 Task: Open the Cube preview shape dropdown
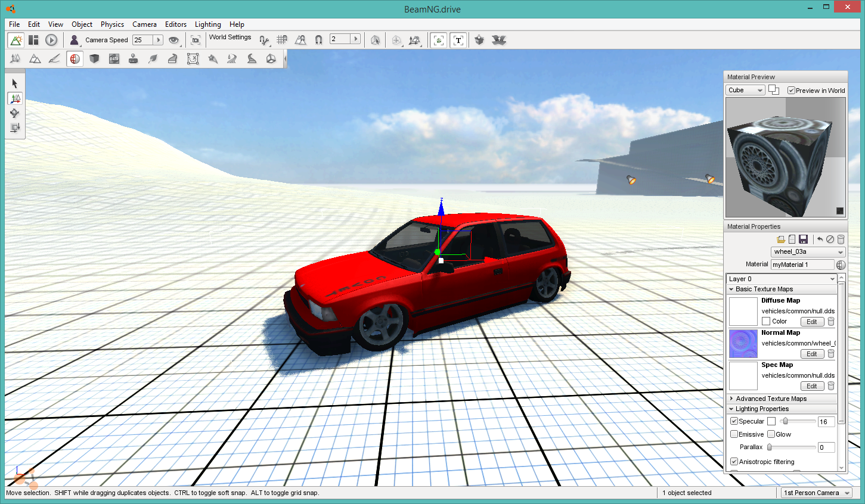click(x=745, y=90)
